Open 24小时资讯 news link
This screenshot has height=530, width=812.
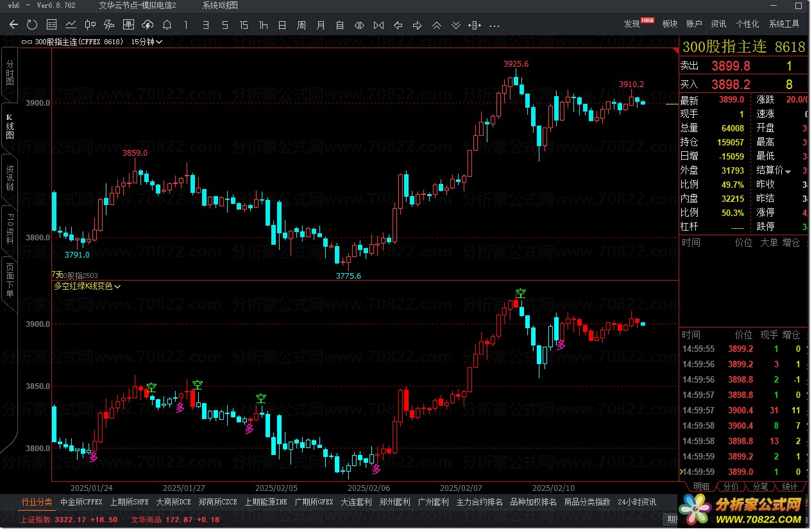pos(636,502)
